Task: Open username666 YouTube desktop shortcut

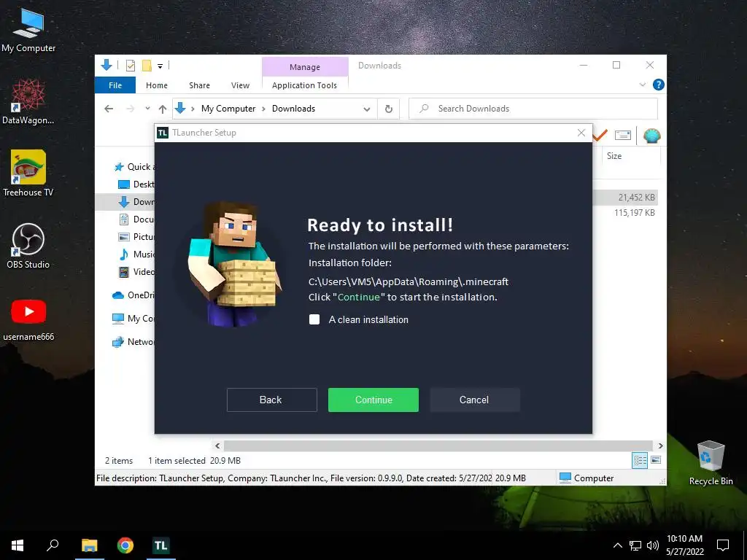Action: (x=28, y=319)
